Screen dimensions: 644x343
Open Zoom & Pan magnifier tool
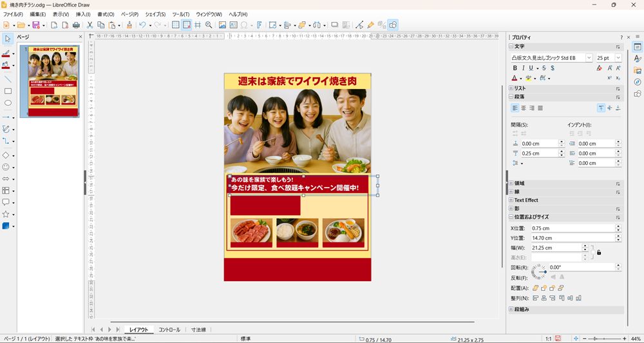[x=209, y=25]
